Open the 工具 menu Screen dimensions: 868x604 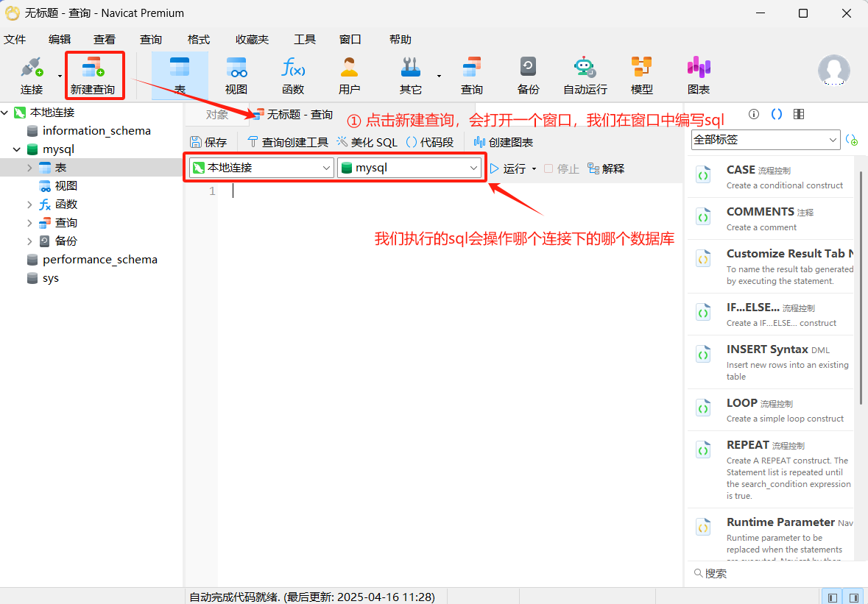coord(305,39)
